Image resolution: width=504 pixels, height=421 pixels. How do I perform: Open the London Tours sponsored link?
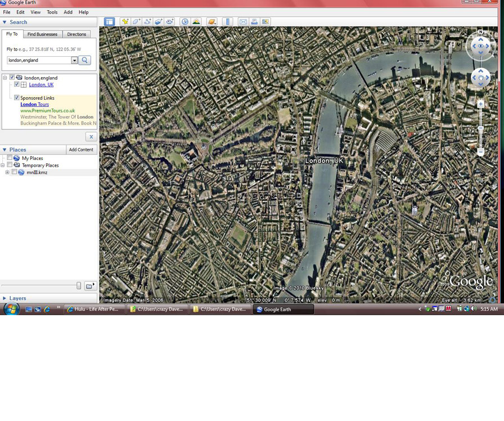click(34, 104)
